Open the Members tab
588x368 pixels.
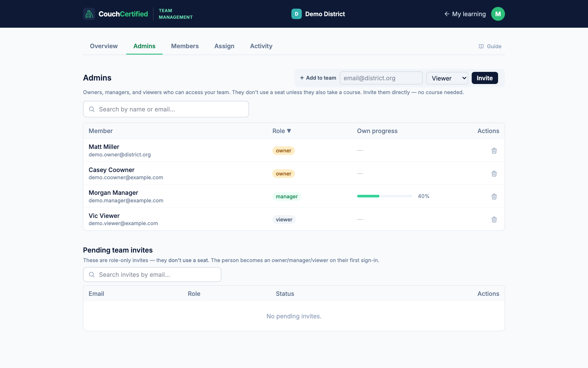(x=185, y=46)
